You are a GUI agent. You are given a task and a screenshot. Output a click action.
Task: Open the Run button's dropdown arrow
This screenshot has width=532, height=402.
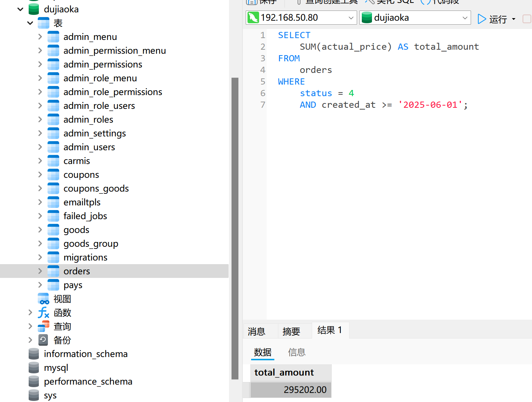(x=513, y=19)
